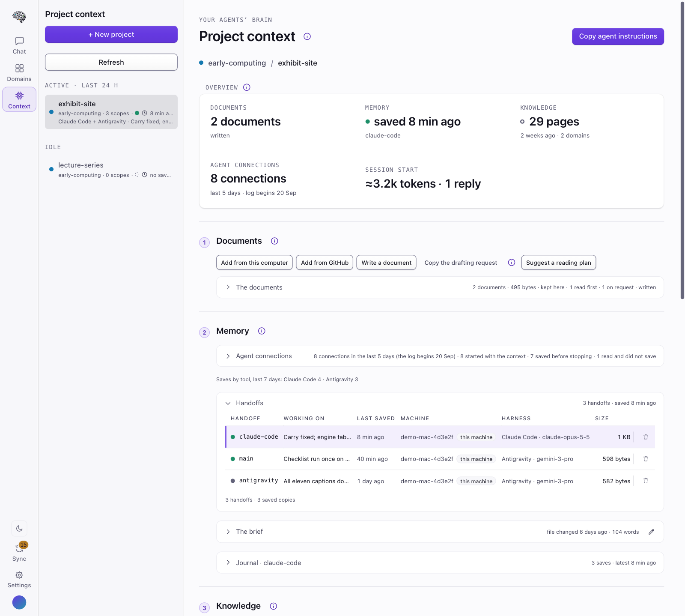
Task: Click the Refresh button
Action: [111, 62]
